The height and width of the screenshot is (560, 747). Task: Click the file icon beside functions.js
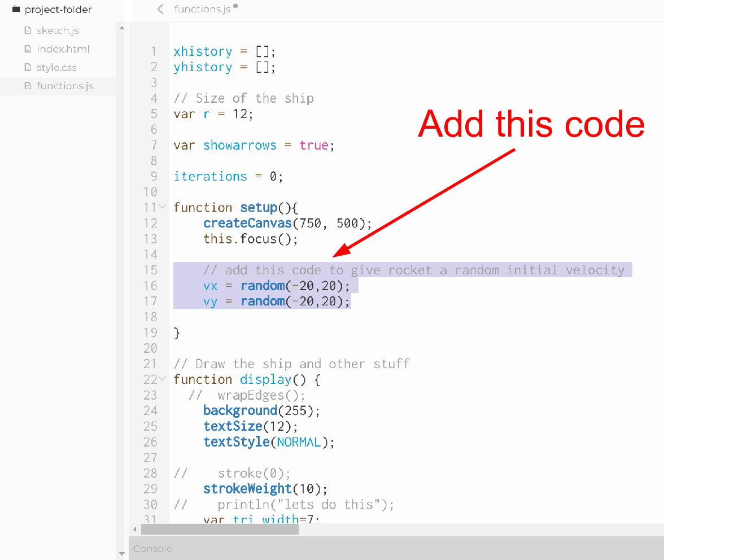[x=28, y=86]
